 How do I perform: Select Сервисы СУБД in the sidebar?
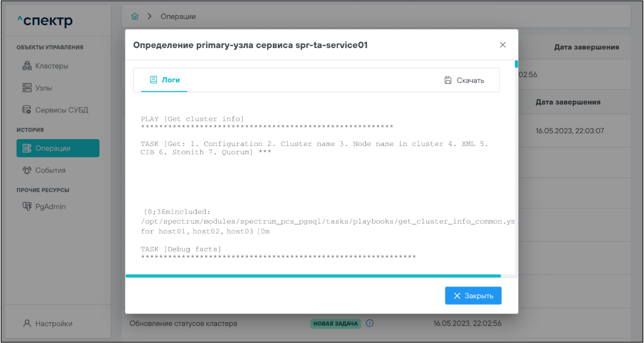click(x=62, y=110)
